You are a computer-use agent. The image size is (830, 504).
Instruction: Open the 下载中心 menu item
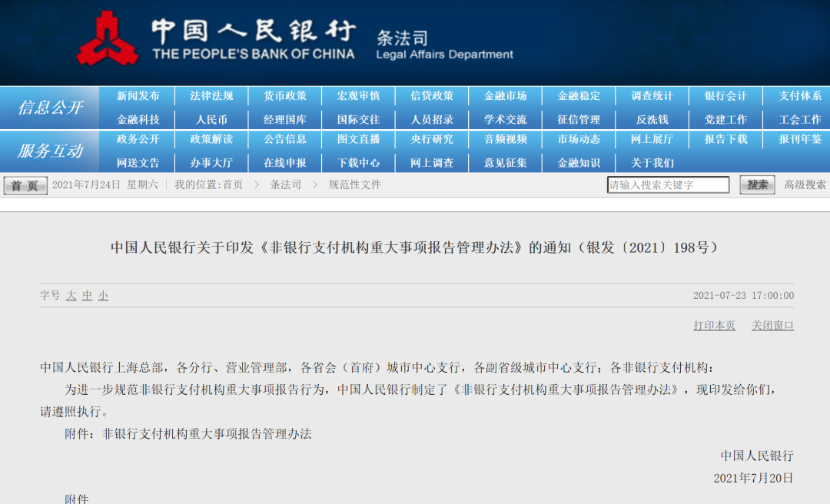pyautogui.click(x=358, y=163)
